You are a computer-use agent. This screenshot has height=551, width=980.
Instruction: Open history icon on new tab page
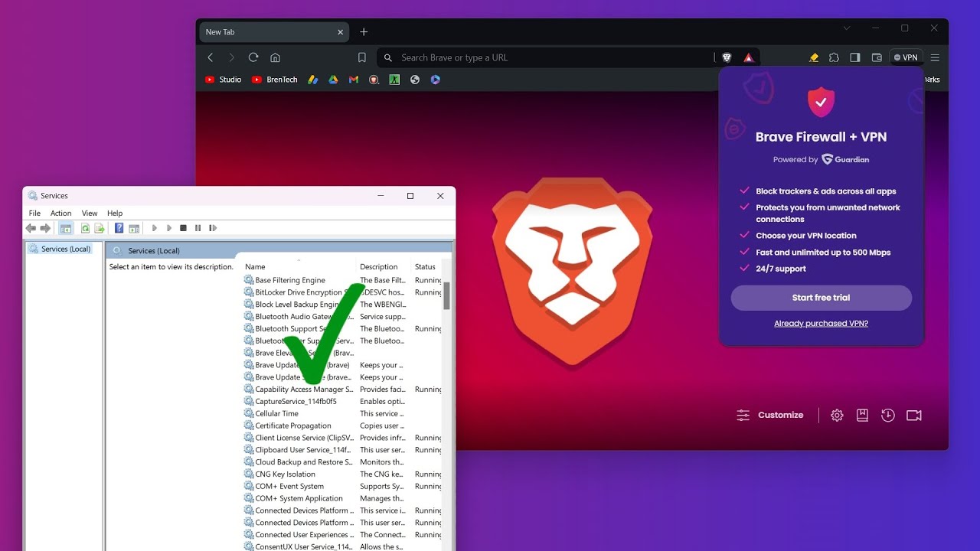(887, 415)
